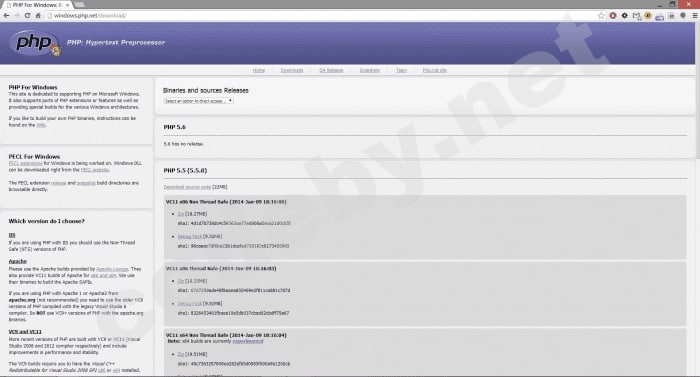Open the Downloads navigation link
This screenshot has width=700, height=377.
click(x=292, y=71)
